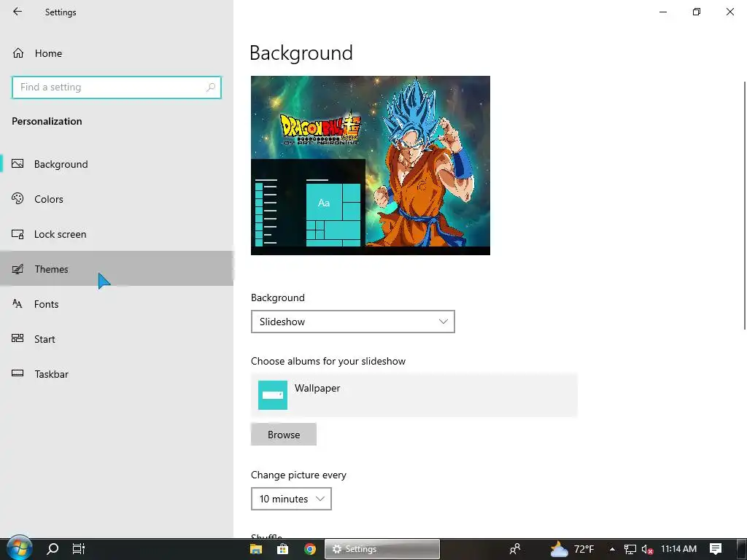Select the Wallpaper album entry
747x560 pixels.
click(414, 394)
